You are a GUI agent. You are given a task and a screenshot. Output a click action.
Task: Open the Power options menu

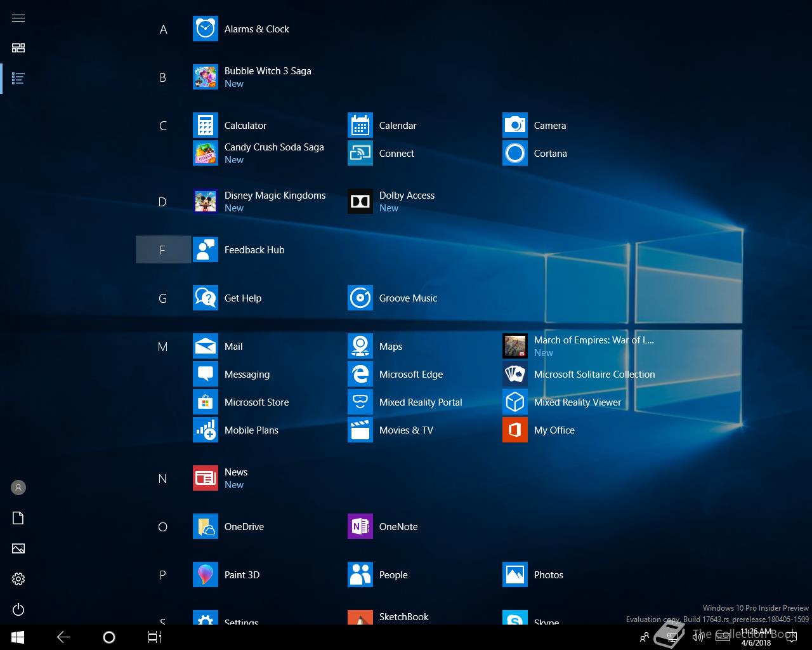click(x=18, y=609)
